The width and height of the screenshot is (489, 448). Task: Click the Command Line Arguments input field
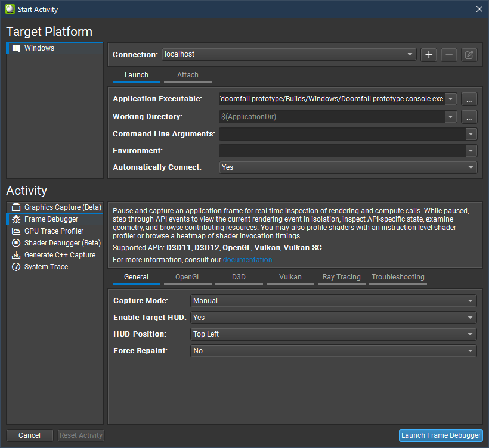(342, 134)
